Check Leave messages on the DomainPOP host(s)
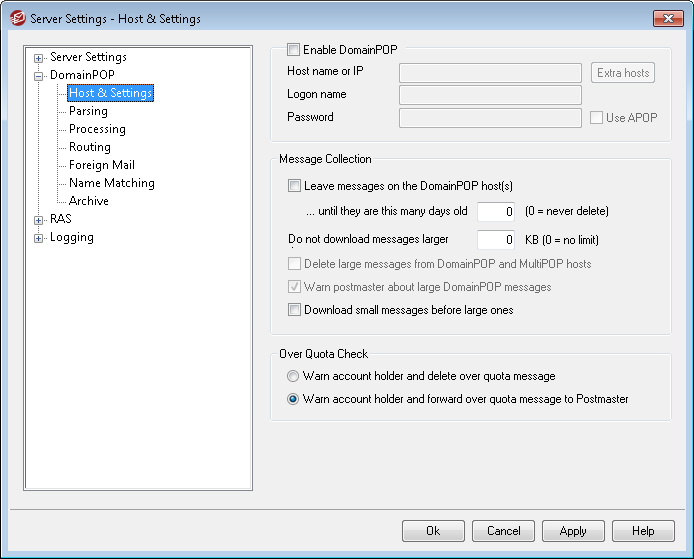 click(x=294, y=185)
